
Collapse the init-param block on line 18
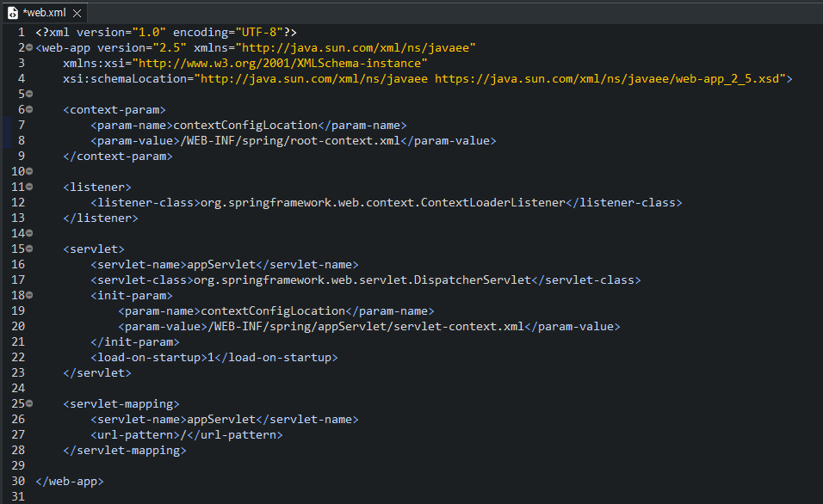pos(29,295)
